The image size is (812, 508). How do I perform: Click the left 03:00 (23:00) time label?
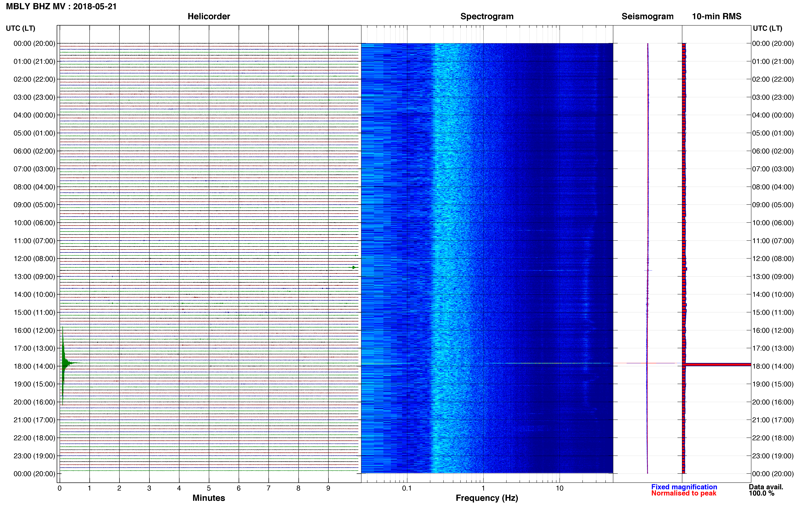click(x=34, y=97)
